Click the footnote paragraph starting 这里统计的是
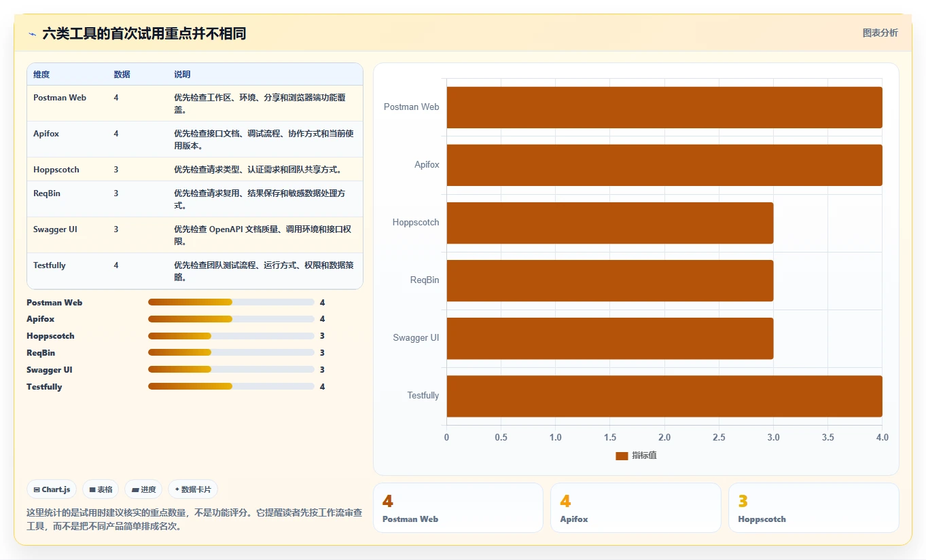Image resolution: width=926 pixels, height=560 pixels. click(x=194, y=519)
